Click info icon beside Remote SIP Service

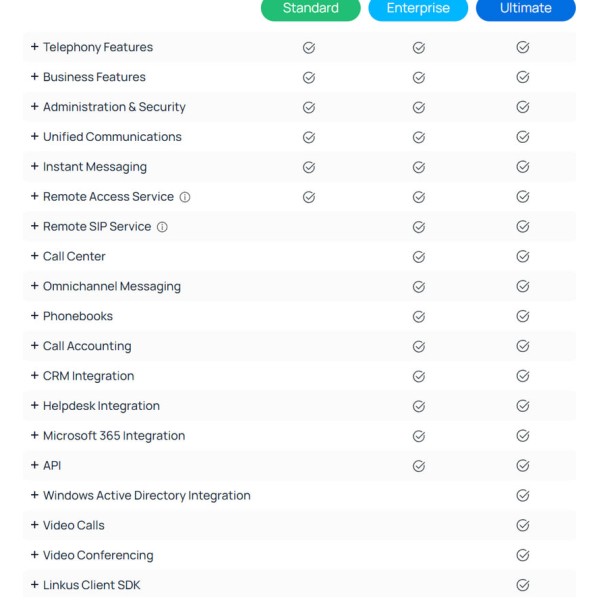(162, 227)
